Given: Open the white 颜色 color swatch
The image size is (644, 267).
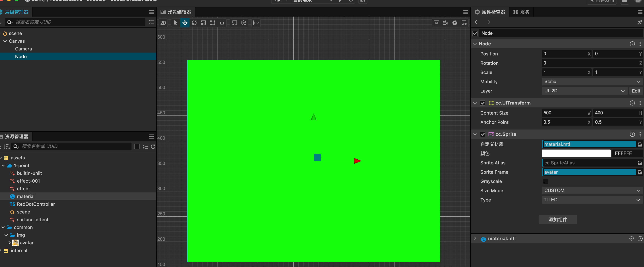Looking at the screenshot, I should pyautogui.click(x=576, y=153).
